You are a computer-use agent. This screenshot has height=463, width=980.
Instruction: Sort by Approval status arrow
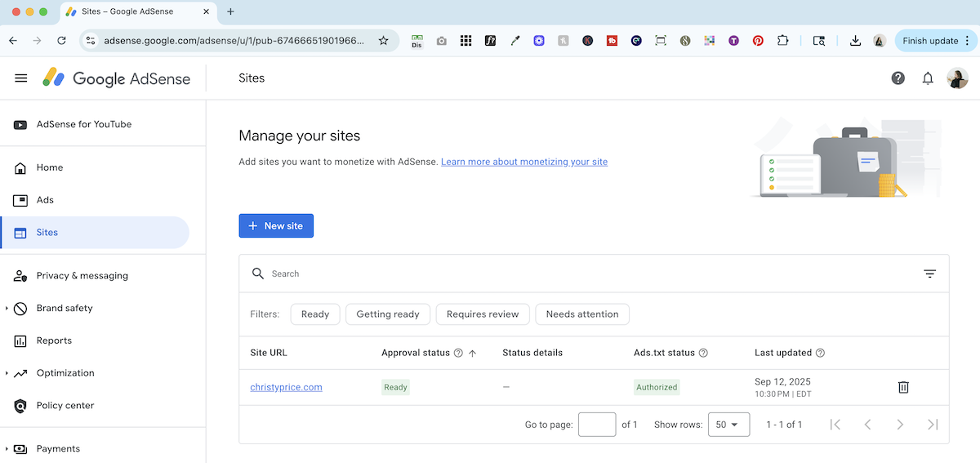coord(473,353)
